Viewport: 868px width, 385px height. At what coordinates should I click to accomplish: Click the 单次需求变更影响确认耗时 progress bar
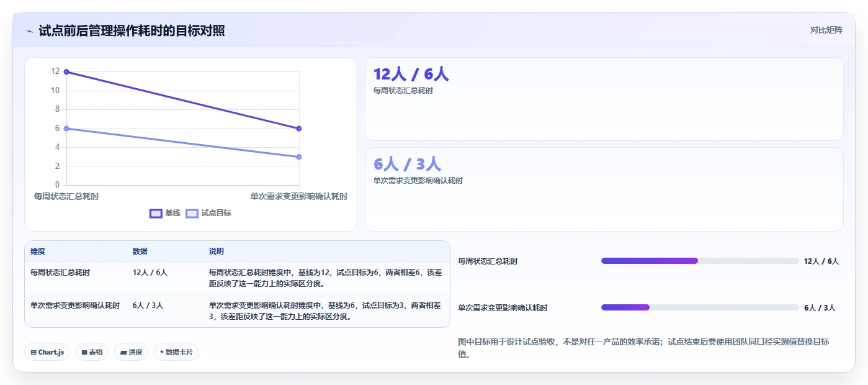point(700,307)
